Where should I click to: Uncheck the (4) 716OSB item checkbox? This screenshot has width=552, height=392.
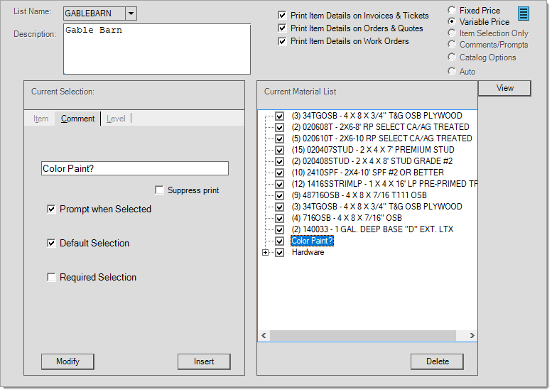[x=279, y=218]
